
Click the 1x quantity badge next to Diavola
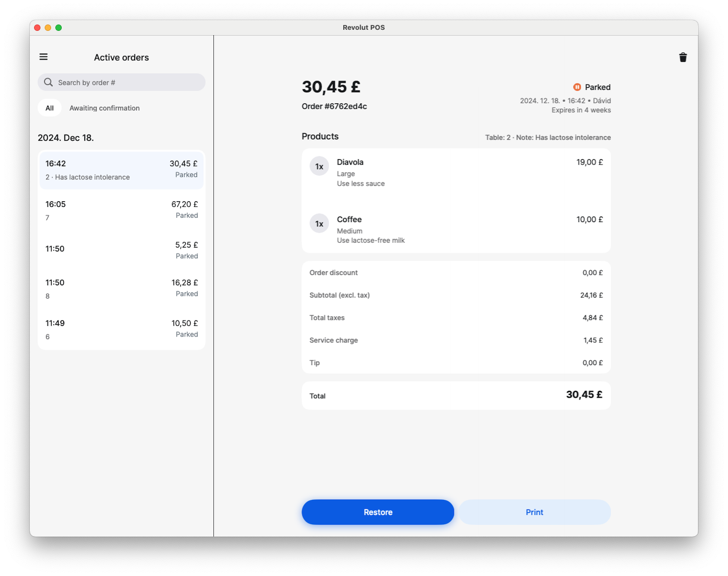point(319,167)
